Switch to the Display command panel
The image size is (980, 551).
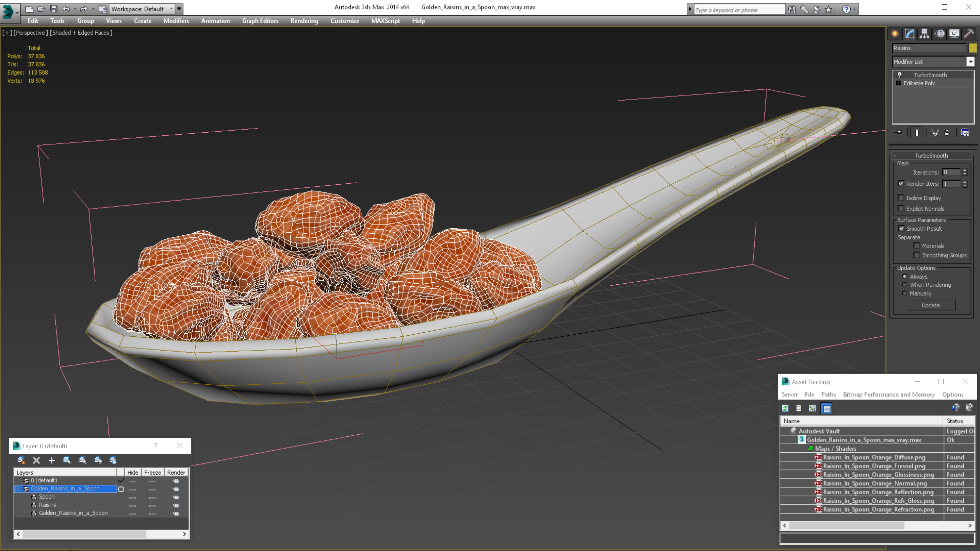(954, 34)
